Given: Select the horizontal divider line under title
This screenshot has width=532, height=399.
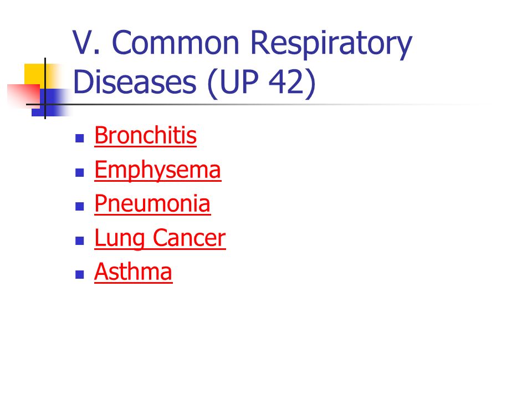Looking at the screenshot, I should pos(258,105).
